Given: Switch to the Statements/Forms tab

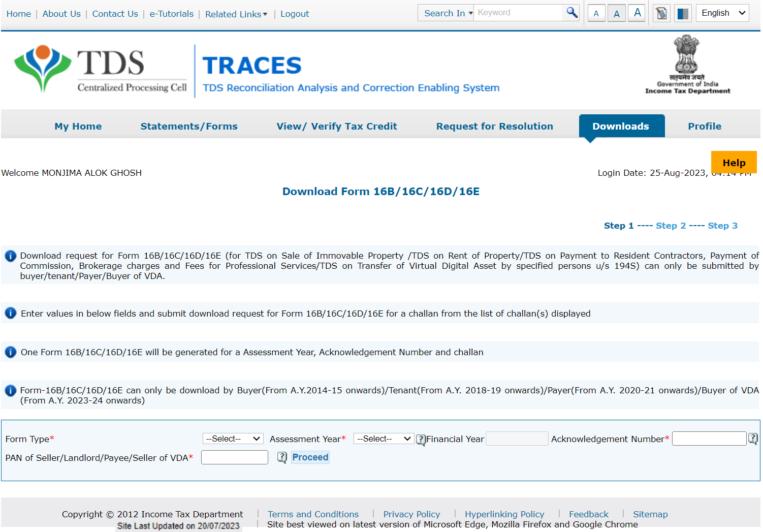Looking at the screenshot, I should click(x=189, y=126).
